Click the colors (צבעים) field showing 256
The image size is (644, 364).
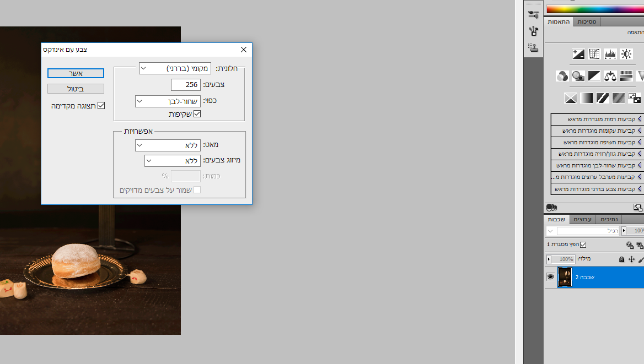186,85
